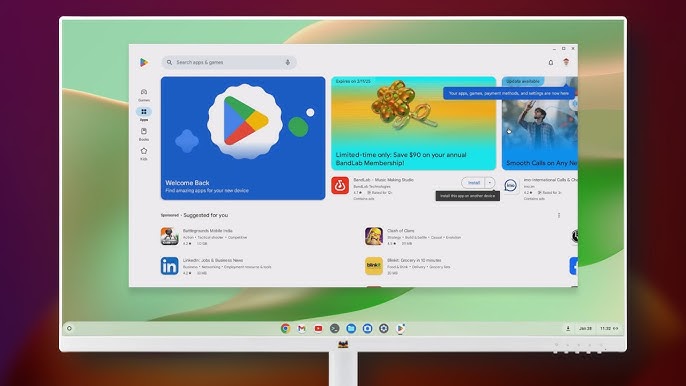Launch Chrome from the shelf

285,328
